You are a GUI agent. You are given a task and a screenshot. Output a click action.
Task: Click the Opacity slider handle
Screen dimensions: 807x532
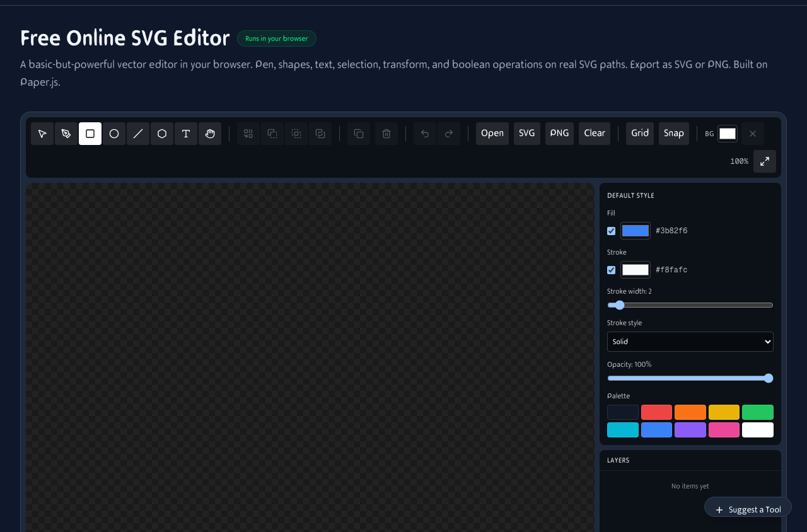(769, 378)
